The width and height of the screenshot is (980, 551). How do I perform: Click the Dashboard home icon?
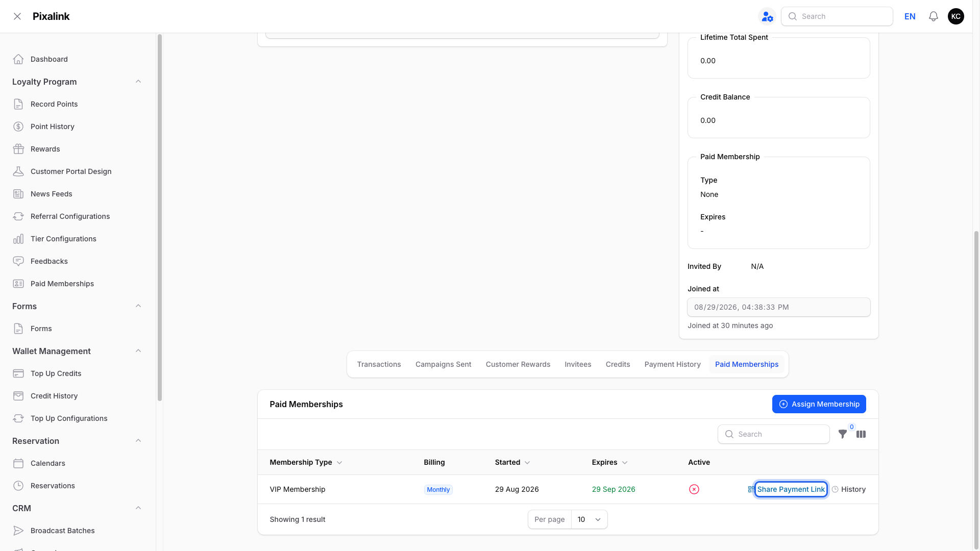pos(18,59)
